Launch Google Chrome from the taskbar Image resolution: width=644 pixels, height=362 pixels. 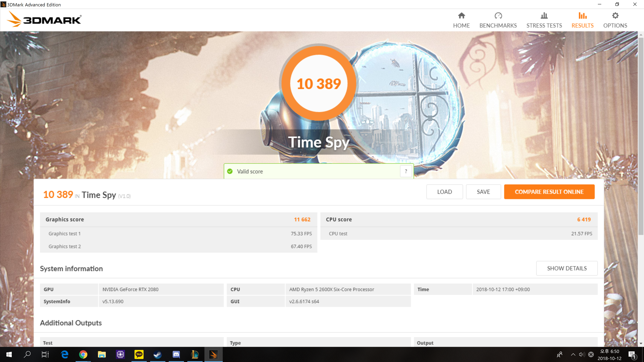pos(83,354)
